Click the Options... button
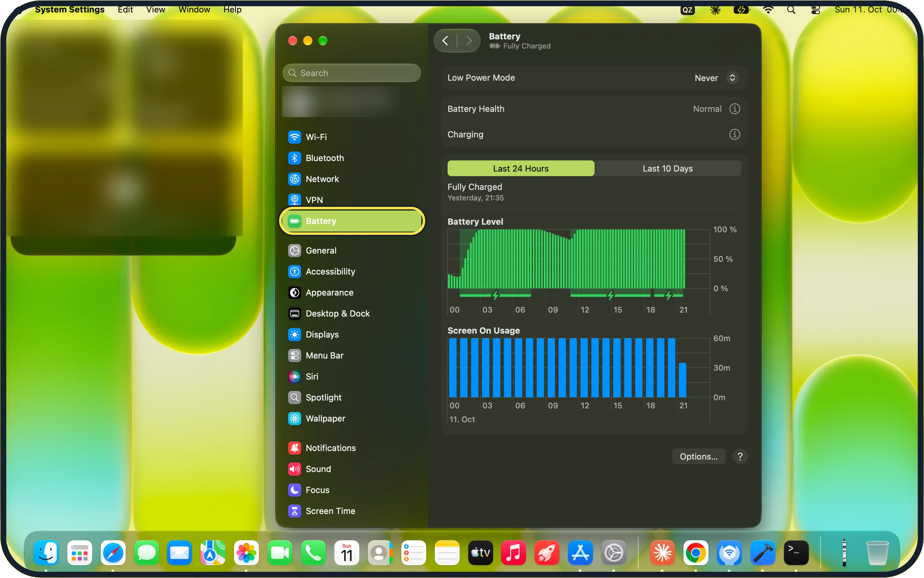924x578 pixels. (699, 456)
